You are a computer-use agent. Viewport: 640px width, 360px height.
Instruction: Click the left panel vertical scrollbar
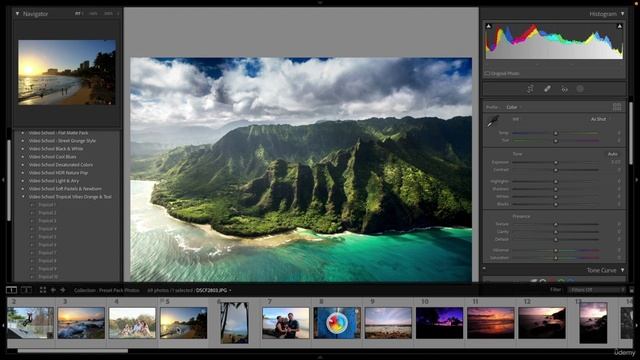pyautogui.click(x=9, y=180)
